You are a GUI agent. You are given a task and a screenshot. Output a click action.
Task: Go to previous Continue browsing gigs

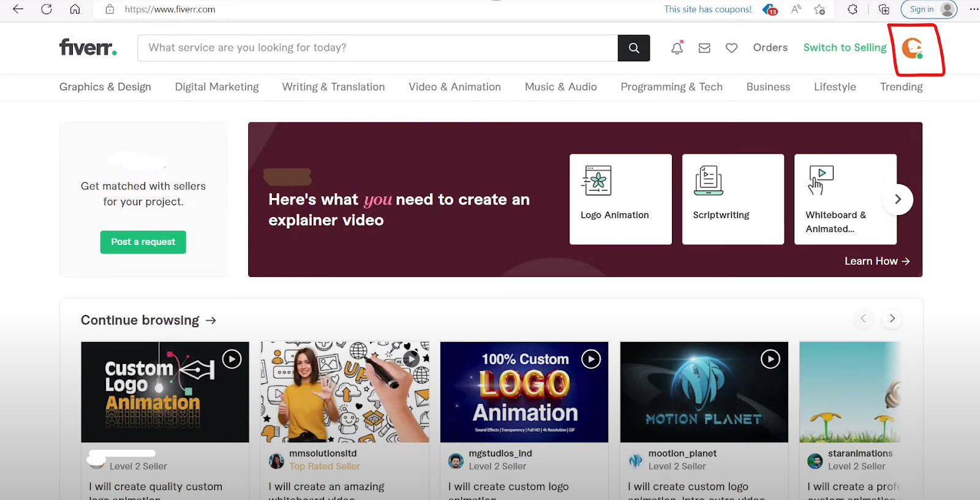tap(863, 319)
